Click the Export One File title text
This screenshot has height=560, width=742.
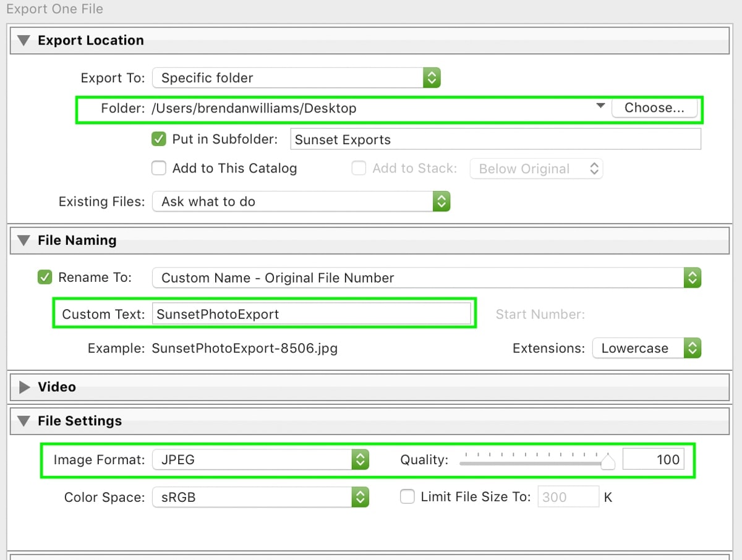[54, 9]
